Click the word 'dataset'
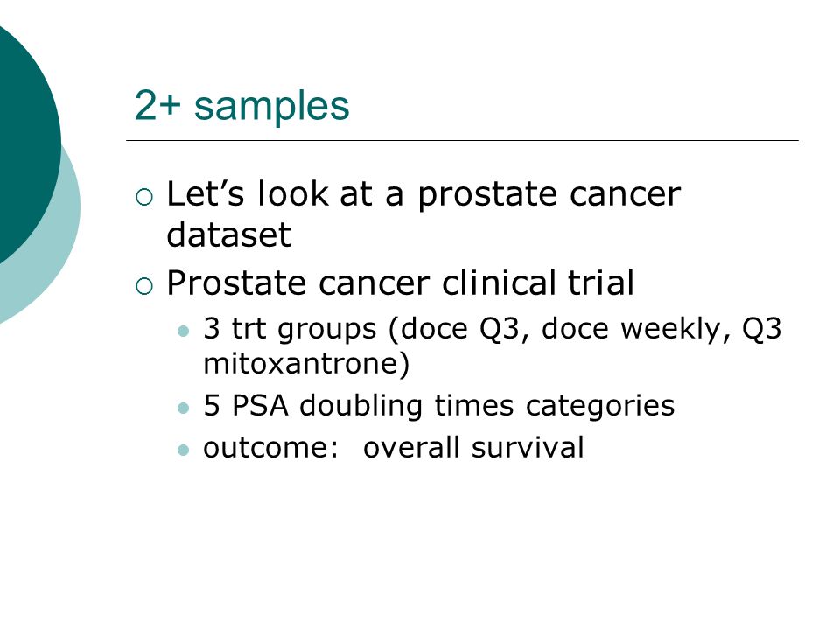Screen dimensions: 840x630 pos(228,234)
